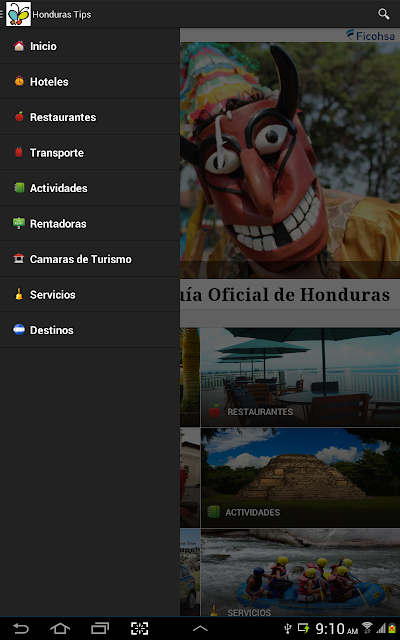The image size is (400, 640).
Task: Expand the system bar up-arrow chevron
Action: pos(200,629)
